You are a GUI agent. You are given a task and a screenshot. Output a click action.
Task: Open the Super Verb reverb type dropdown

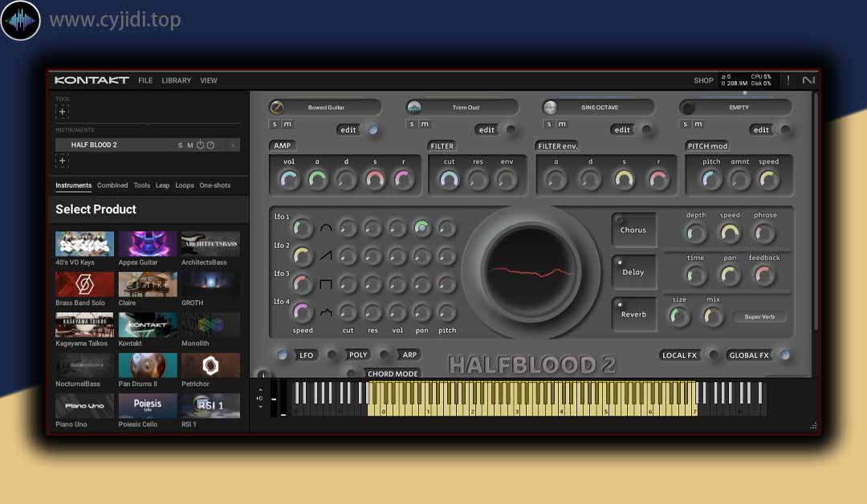(x=759, y=317)
